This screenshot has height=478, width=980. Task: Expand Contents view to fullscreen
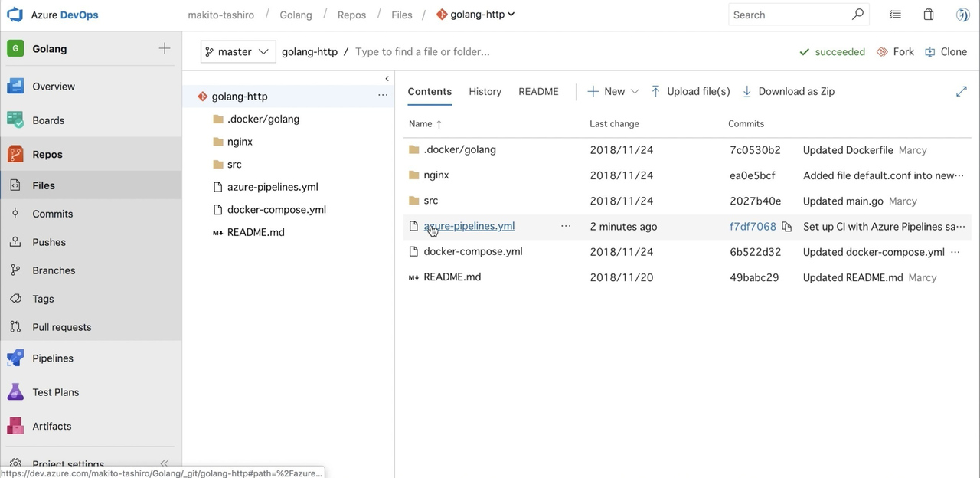[961, 91]
